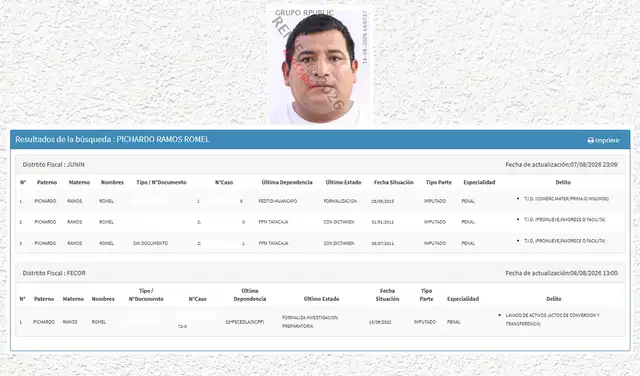This screenshot has height=376, width=640.
Task: Click 'T.I.D. (PROMUEVE,FAVORECE O FACILITA)' in row 2
Action: (x=565, y=220)
